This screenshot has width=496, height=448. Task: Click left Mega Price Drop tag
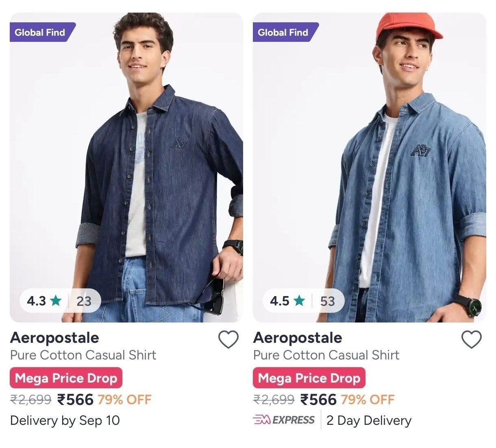(x=66, y=378)
